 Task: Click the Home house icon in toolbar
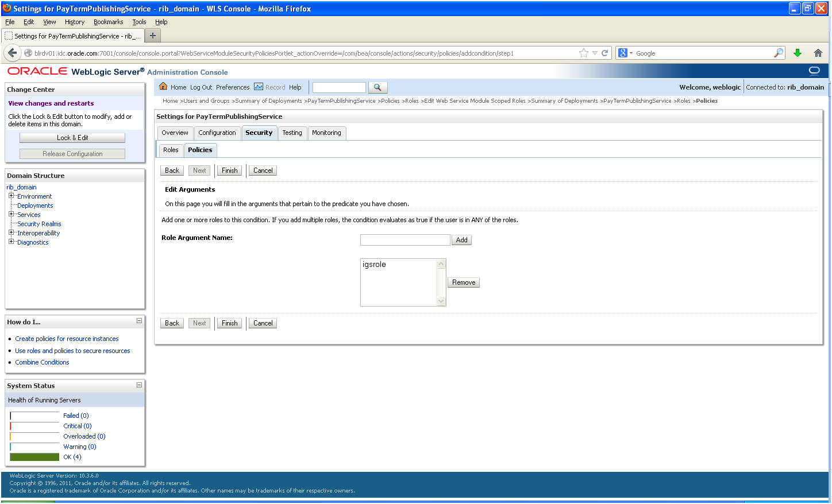coord(163,87)
